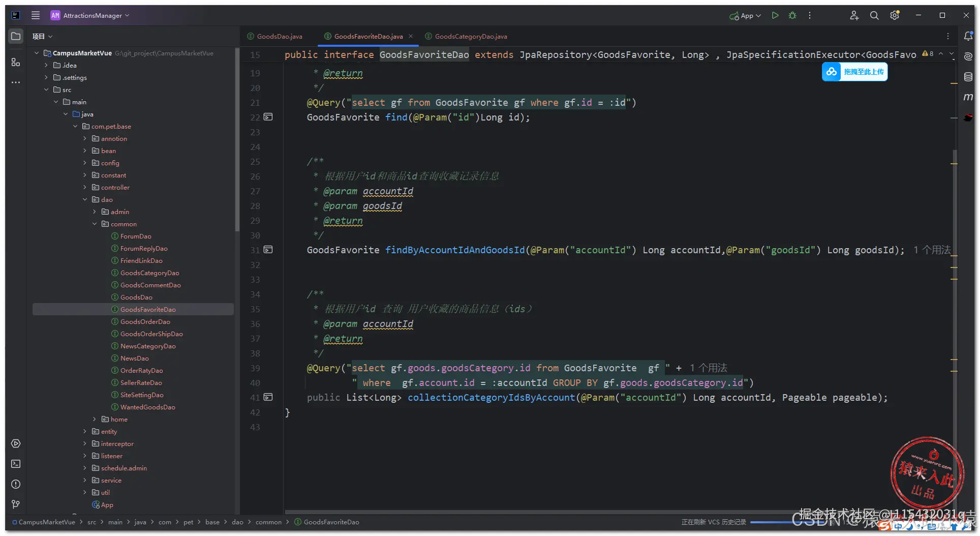Screen dimensions: 980x536
Task: Open the App run configuration dropdown
Action: pos(745,15)
